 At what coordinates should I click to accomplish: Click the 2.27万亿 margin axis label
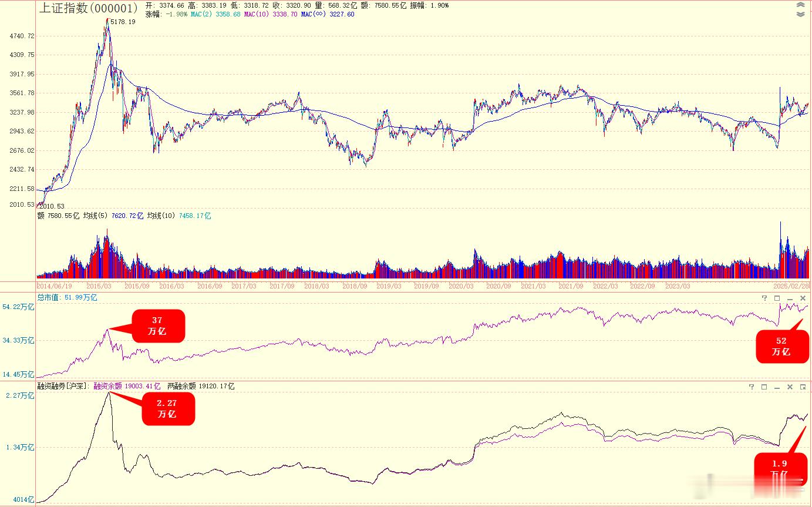21,395
